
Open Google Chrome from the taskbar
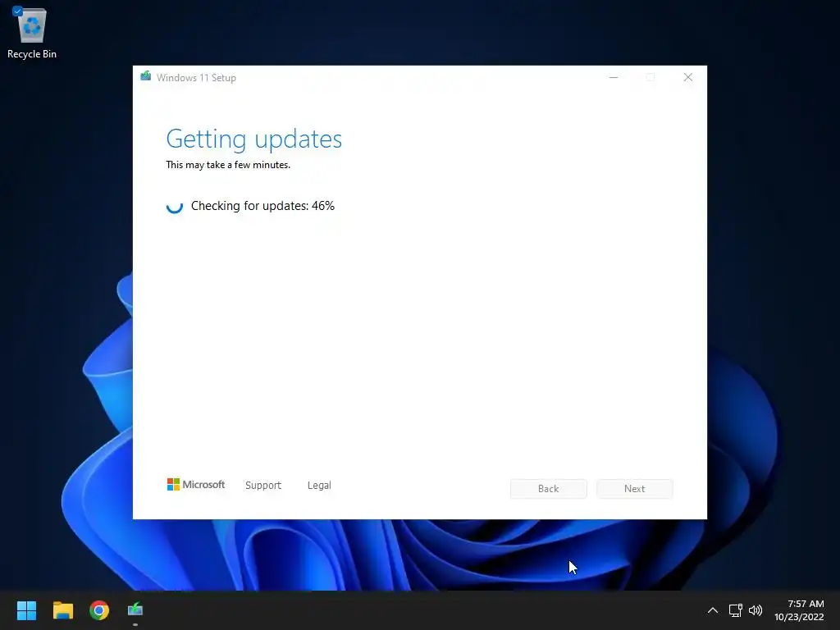coord(99,610)
